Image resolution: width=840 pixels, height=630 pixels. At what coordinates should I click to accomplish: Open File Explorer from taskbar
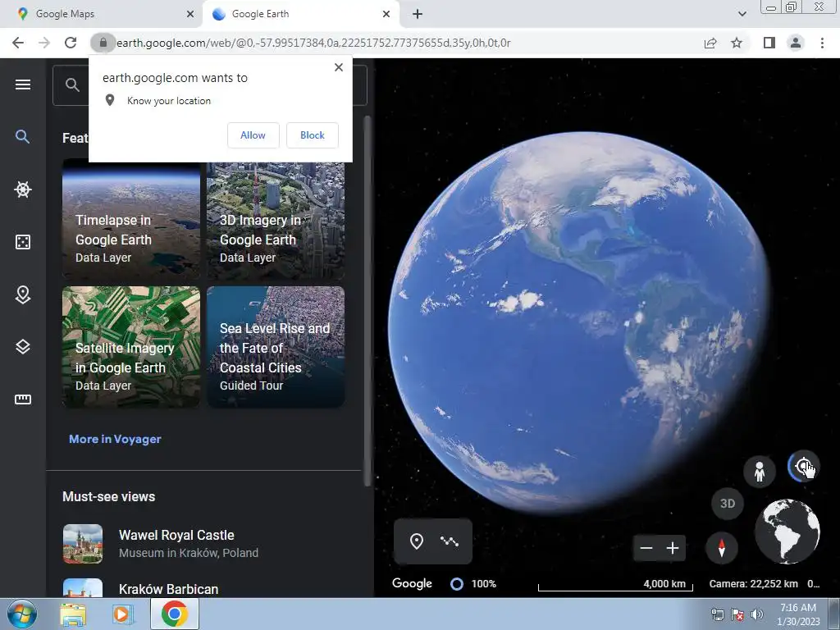point(73,614)
